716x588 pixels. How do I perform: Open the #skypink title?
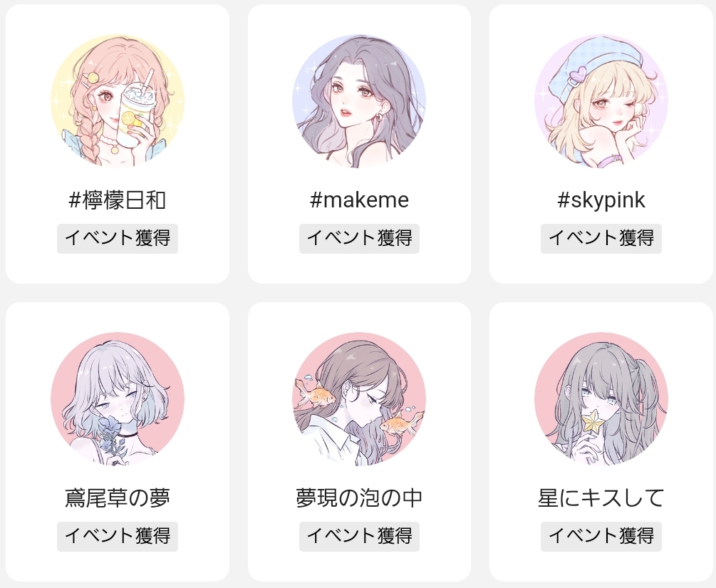point(601,200)
